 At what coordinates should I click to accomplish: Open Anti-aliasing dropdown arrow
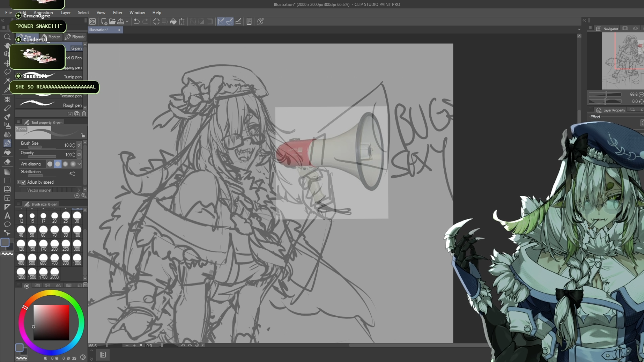(x=79, y=164)
